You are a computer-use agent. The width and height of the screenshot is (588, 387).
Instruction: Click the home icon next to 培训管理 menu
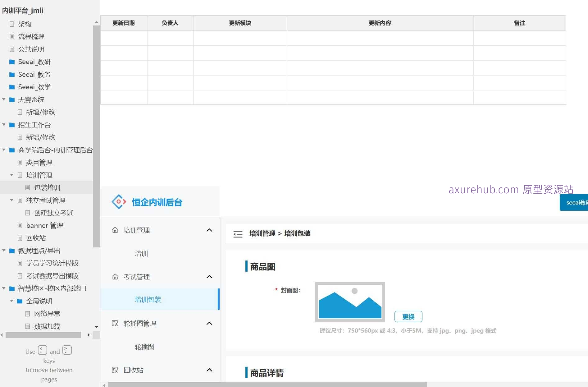[115, 230]
